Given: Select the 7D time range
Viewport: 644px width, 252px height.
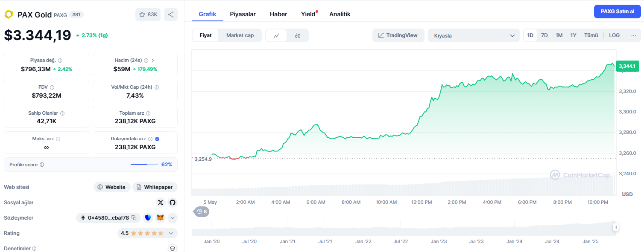Looking at the screenshot, I should (544, 35).
